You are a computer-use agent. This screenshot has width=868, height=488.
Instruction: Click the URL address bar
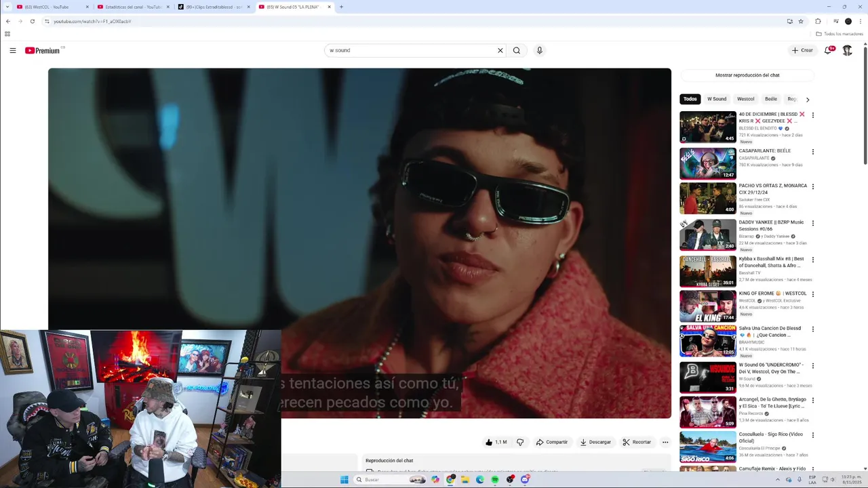pyautogui.click(x=414, y=21)
